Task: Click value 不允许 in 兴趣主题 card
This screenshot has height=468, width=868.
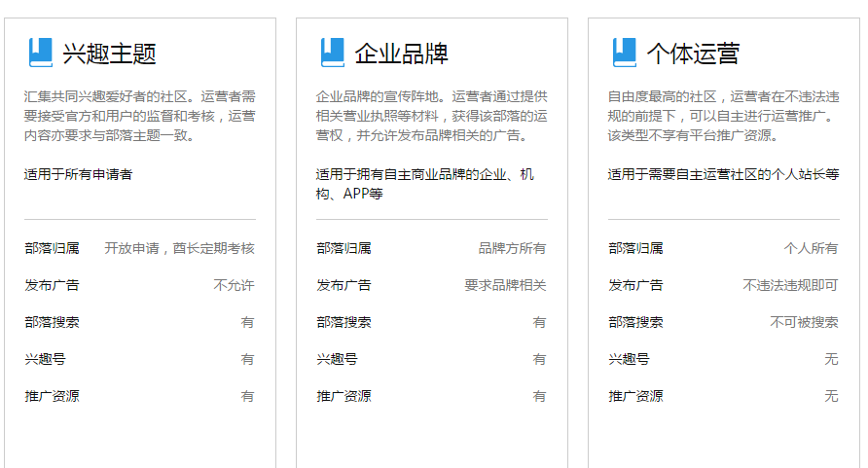Action: coord(234,285)
